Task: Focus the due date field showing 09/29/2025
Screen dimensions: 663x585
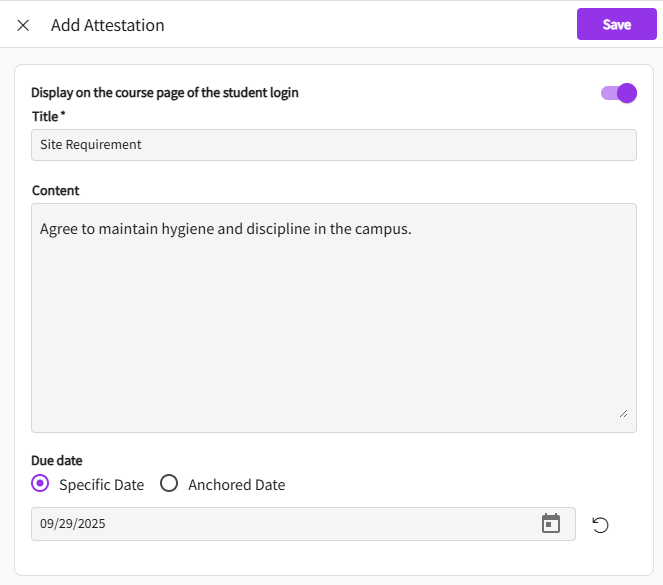Action: (280, 524)
